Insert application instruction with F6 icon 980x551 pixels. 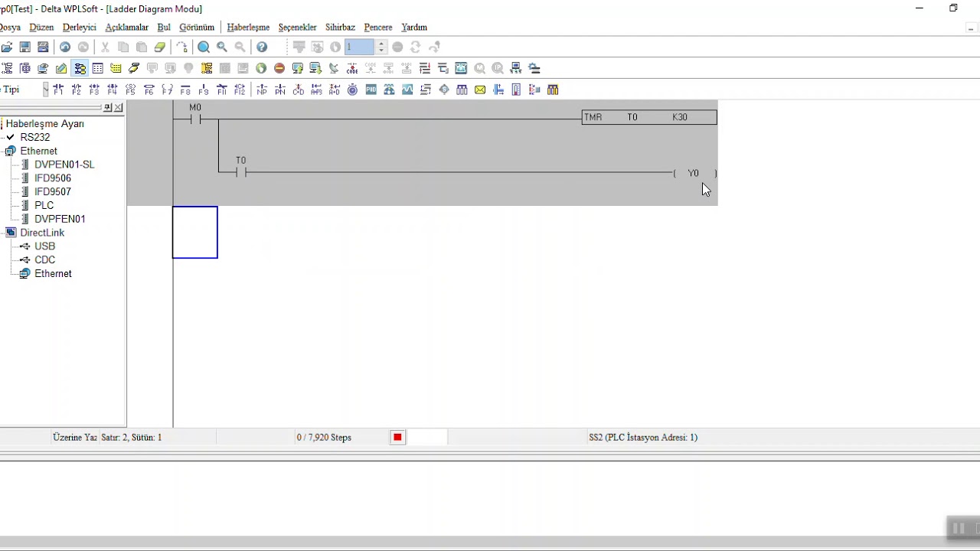149,90
